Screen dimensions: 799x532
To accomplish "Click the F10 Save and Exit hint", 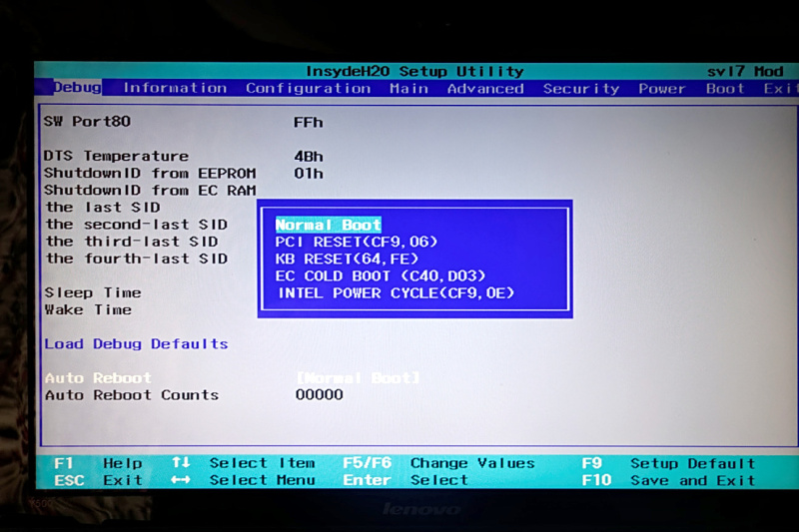I will point(668,480).
